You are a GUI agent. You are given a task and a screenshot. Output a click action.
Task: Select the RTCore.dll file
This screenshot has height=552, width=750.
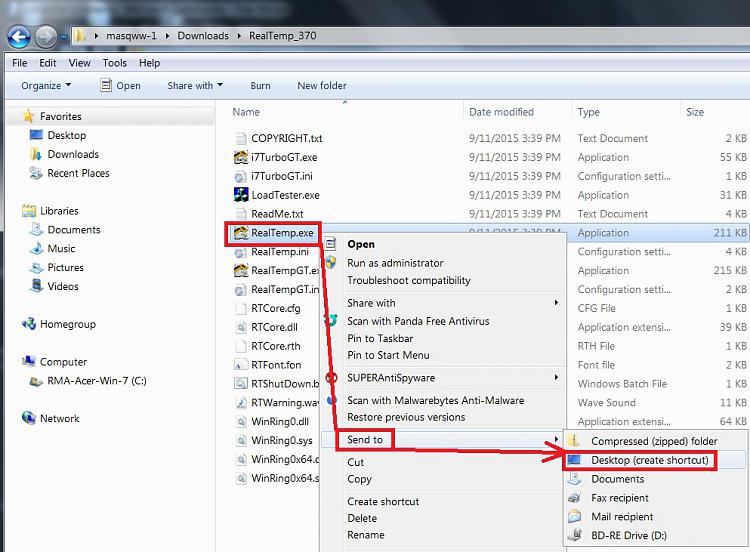pyautogui.click(x=274, y=327)
